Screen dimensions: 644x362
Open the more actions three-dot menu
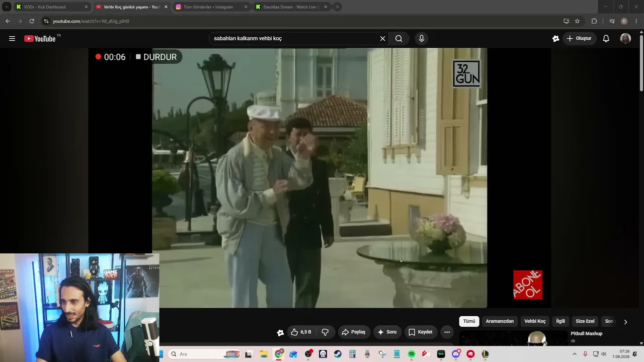tap(447, 332)
